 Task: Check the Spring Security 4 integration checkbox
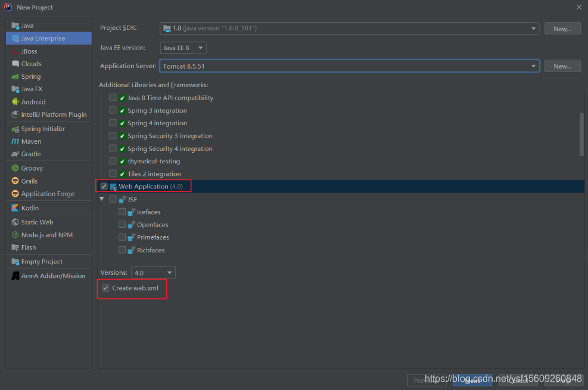point(113,148)
